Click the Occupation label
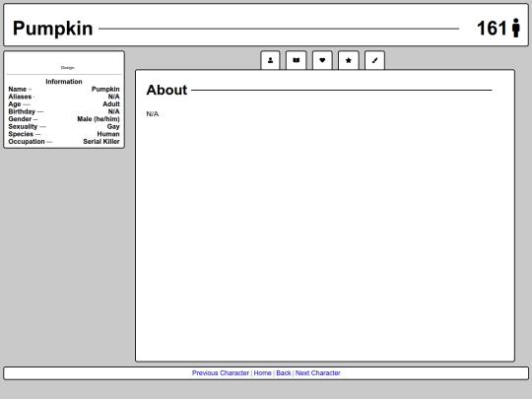 coord(27,142)
